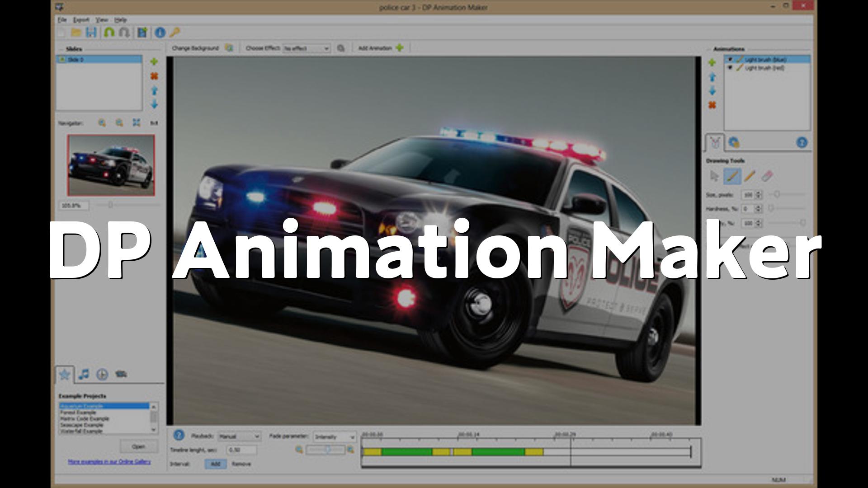
Task: Click the timeline zoom slider
Action: 325,450
